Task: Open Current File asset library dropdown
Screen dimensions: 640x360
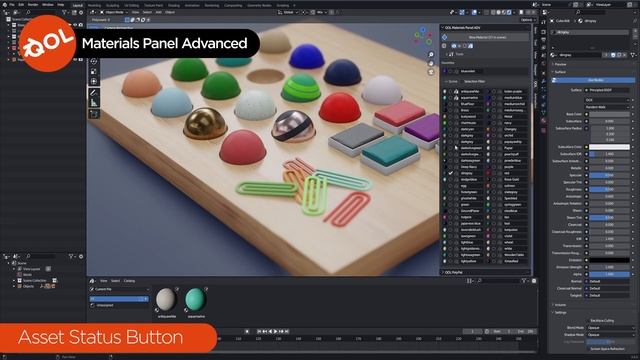Action: [119, 289]
